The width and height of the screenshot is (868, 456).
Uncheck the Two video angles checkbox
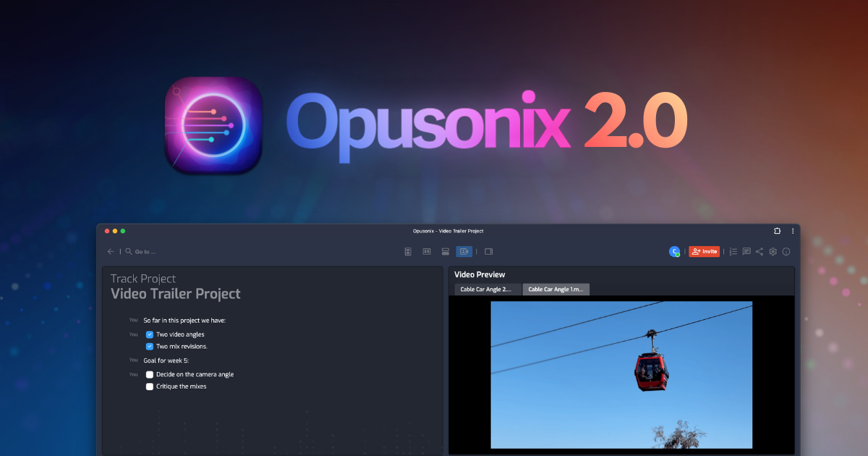[149, 334]
